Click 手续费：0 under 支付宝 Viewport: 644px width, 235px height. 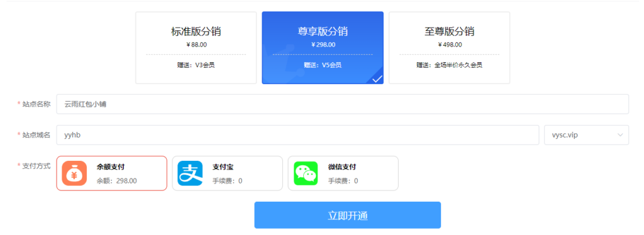pos(227,180)
